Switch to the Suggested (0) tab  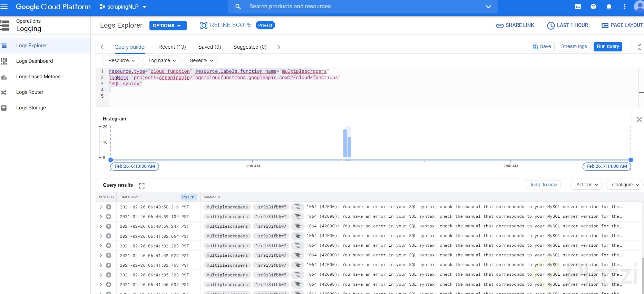pos(250,47)
